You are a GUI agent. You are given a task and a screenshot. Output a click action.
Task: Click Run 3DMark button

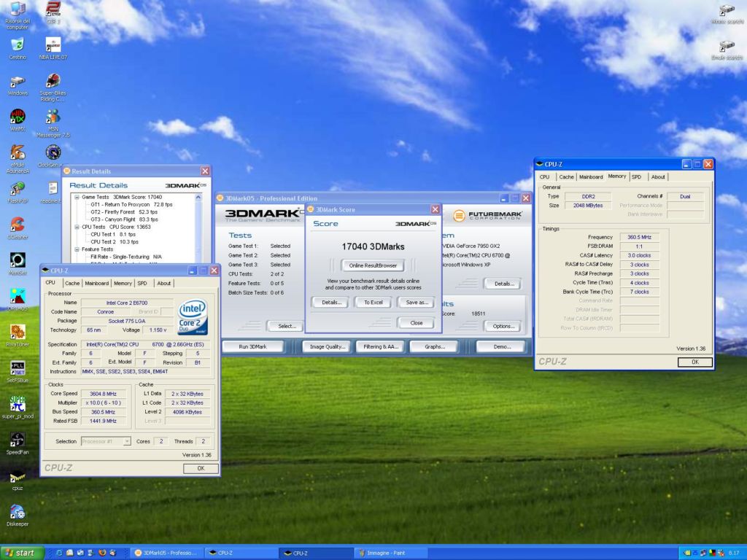click(x=252, y=346)
